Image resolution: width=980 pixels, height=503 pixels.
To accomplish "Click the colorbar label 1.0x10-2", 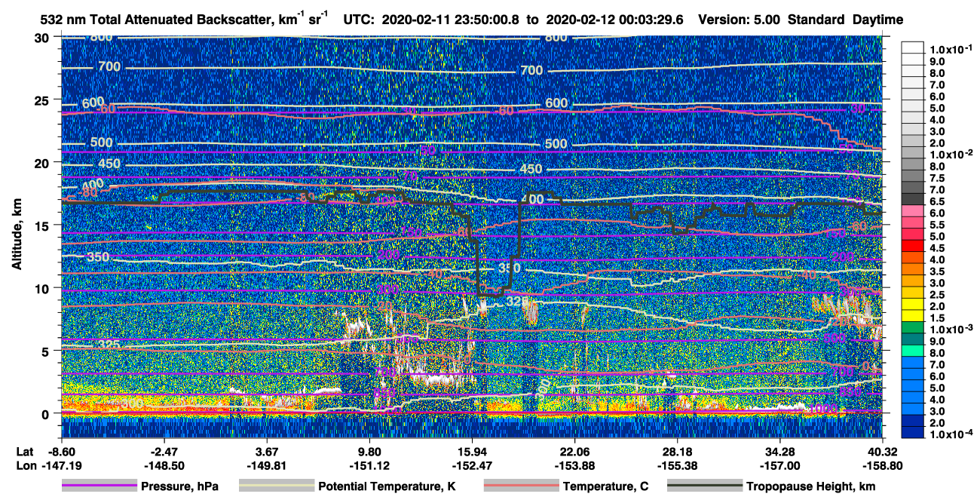I will point(953,155).
